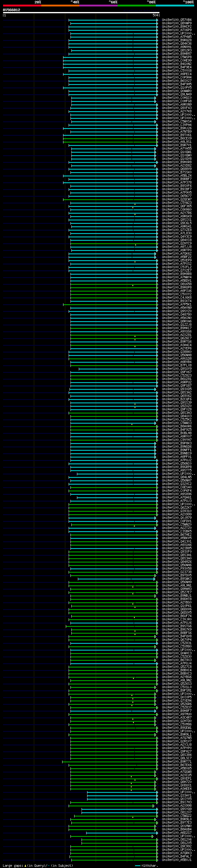197x868 pixels.
Task: Select the UniRef100_Q6F365 label
Action: point(177,206)
